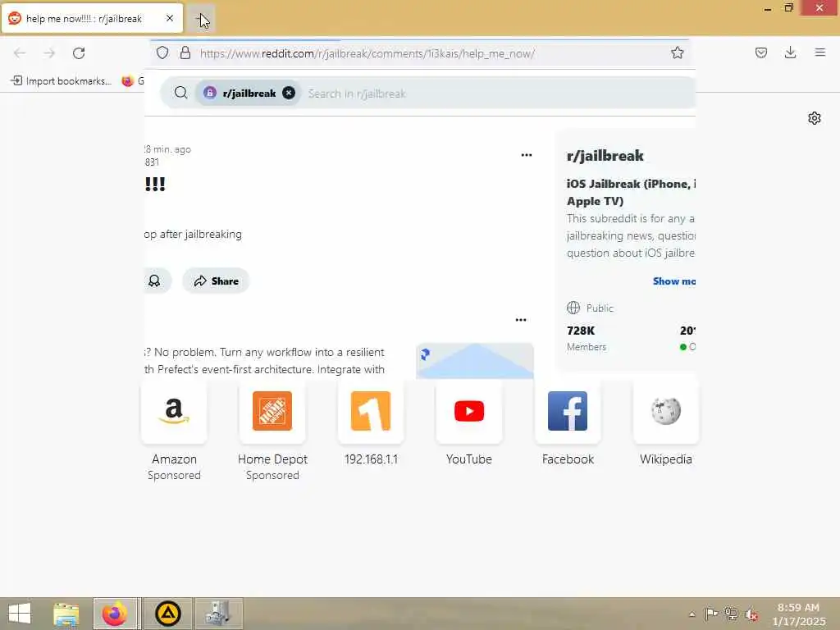The width and height of the screenshot is (840, 630).
Task: Open the Firefox downloads panel
Action: click(x=790, y=52)
